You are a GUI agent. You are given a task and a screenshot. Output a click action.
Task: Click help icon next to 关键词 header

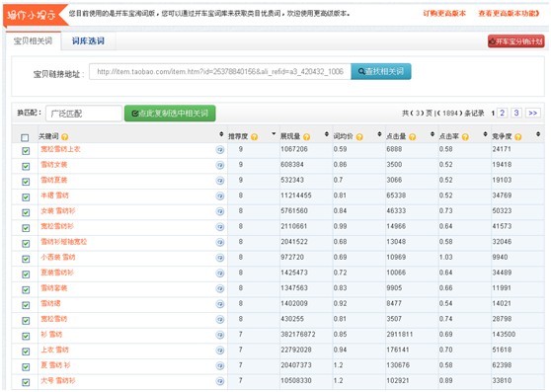coord(64,136)
